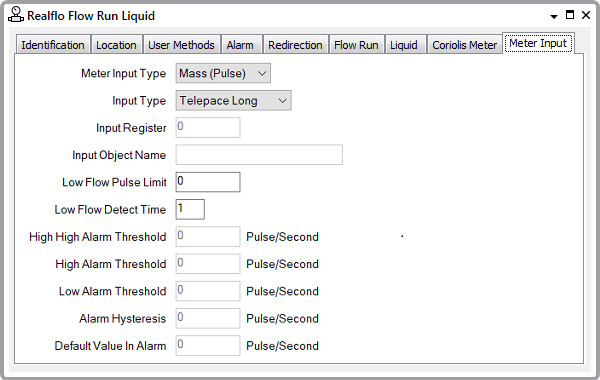The height and width of the screenshot is (380, 600).
Task: Switch to the Identification tab
Action: click(53, 45)
